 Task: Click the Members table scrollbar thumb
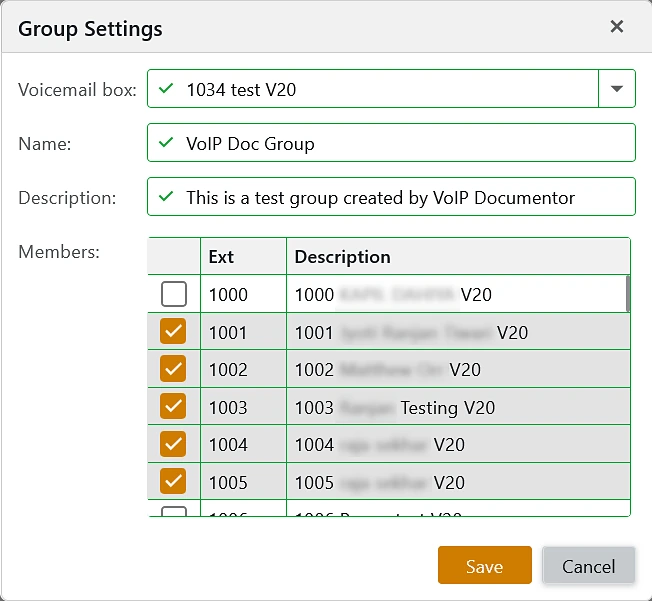pyautogui.click(x=628, y=294)
